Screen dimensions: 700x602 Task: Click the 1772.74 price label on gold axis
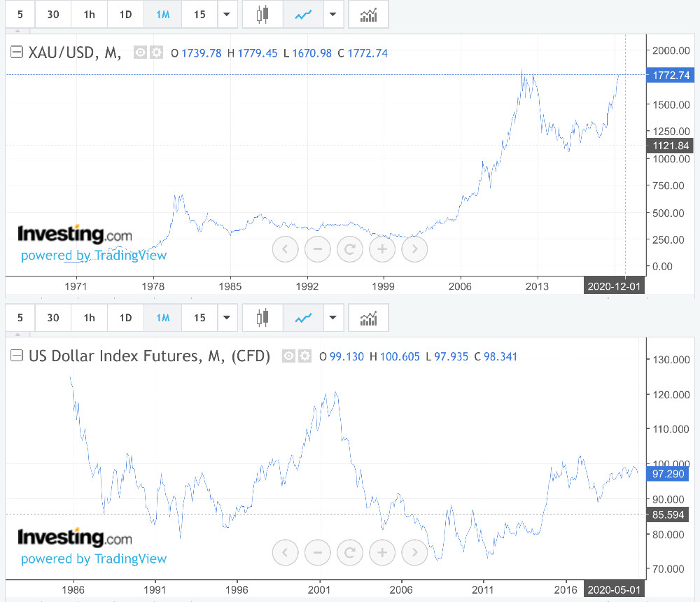click(x=670, y=75)
